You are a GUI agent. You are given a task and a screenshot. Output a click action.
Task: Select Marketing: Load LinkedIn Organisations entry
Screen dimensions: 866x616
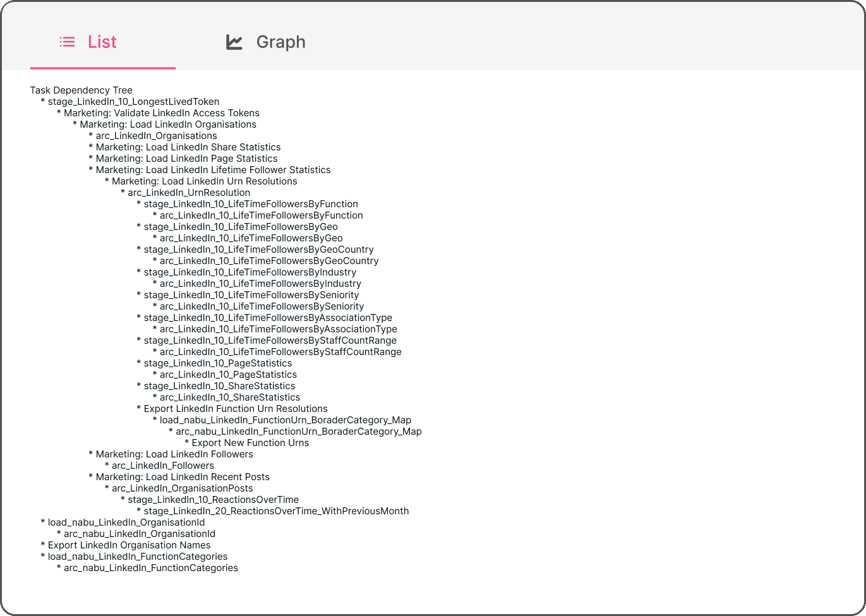tap(168, 124)
